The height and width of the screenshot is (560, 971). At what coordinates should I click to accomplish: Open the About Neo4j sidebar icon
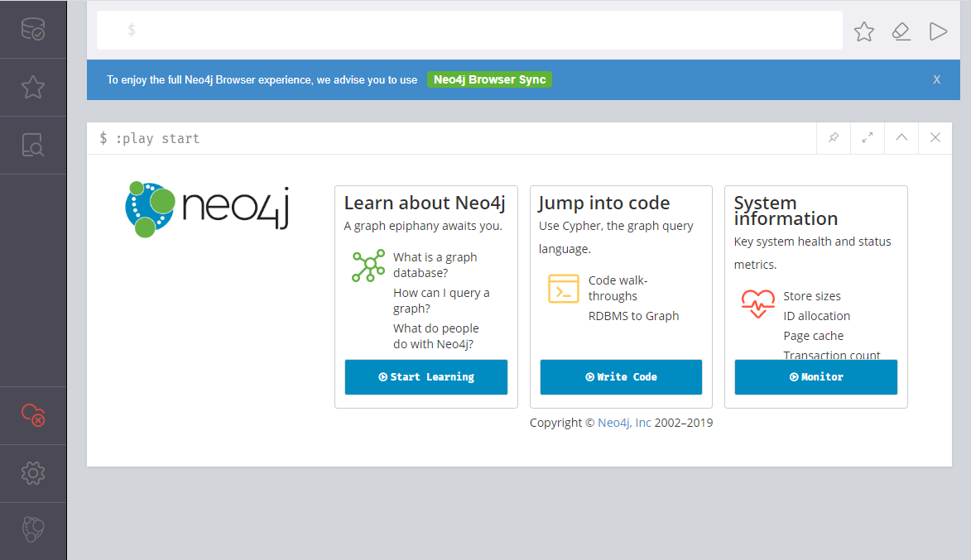point(33,529)
